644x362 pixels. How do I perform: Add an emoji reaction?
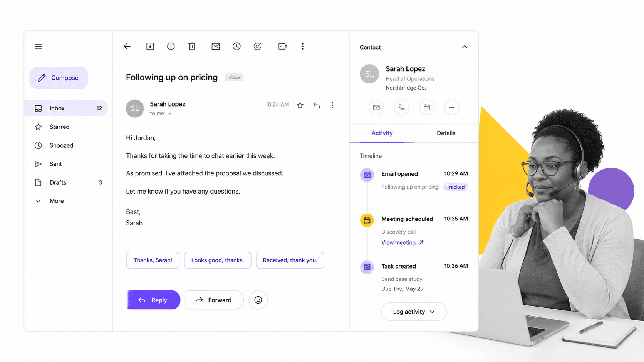click(x=258, y=300)
